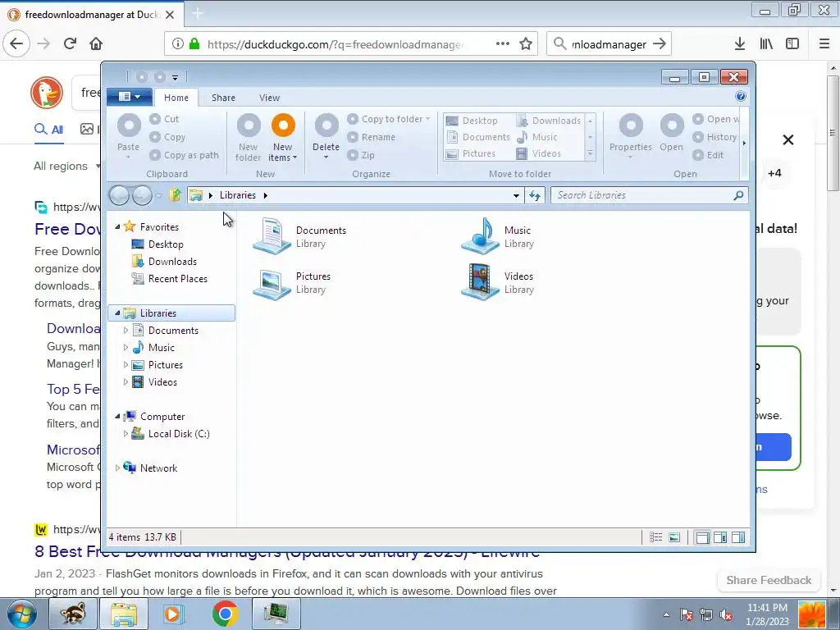Screen dimensions: 840x630
Task: Collapse the Favorites tree section
Action: [117, 226]
